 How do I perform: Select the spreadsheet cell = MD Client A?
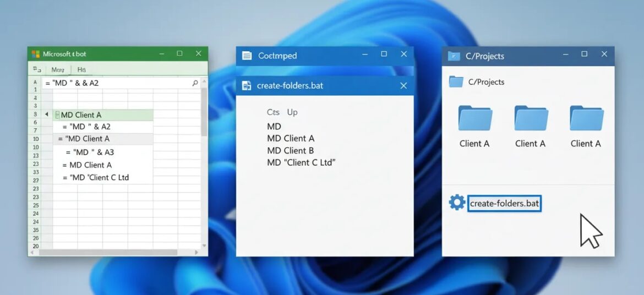click(x=103, y=165)
